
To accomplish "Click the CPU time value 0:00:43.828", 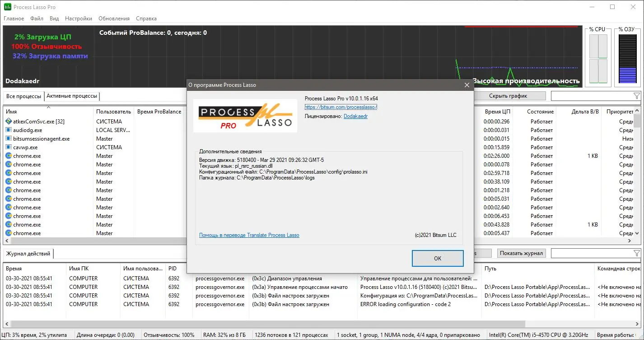I will point(496,225).
